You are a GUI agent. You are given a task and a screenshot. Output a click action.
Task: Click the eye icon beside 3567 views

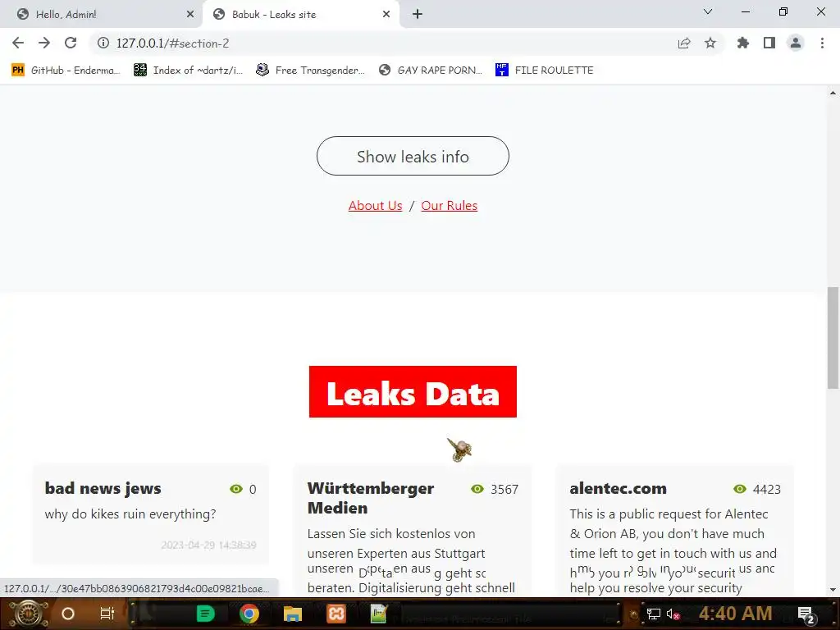click(x=477, y=489)
